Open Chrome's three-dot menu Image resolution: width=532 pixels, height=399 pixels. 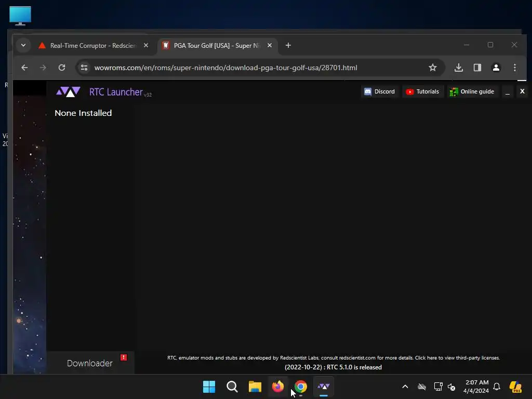[515, 68]
